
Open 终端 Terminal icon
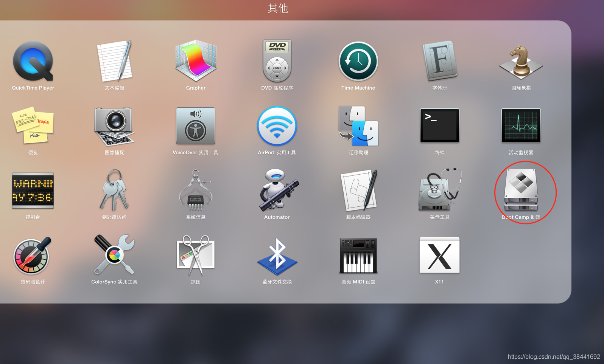click(440, 125)
